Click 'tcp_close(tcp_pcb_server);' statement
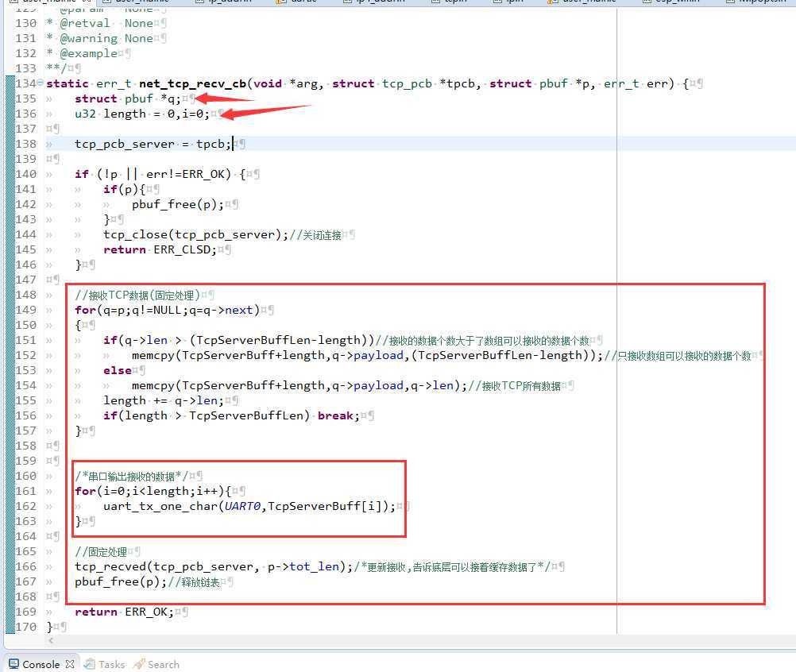Screen dimensions: 796x672 196,234
